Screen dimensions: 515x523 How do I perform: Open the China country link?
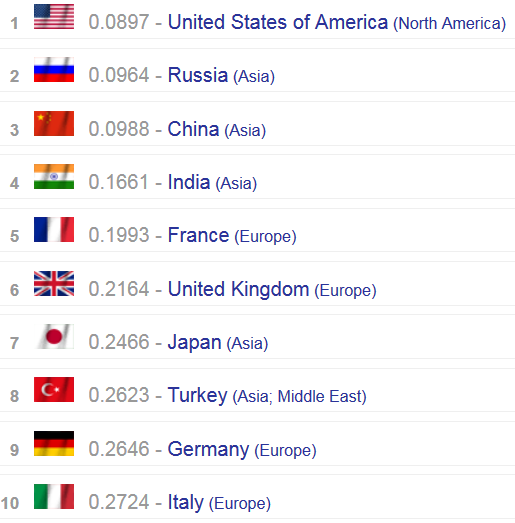pyautogui.click(x=193, y=129)
